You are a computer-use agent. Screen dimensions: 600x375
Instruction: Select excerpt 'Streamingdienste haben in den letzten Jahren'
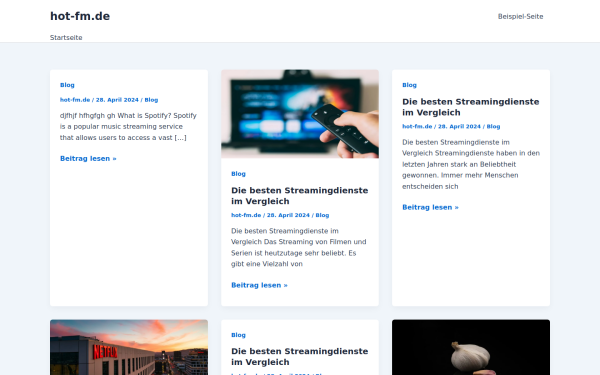click(x=471, y=164)
